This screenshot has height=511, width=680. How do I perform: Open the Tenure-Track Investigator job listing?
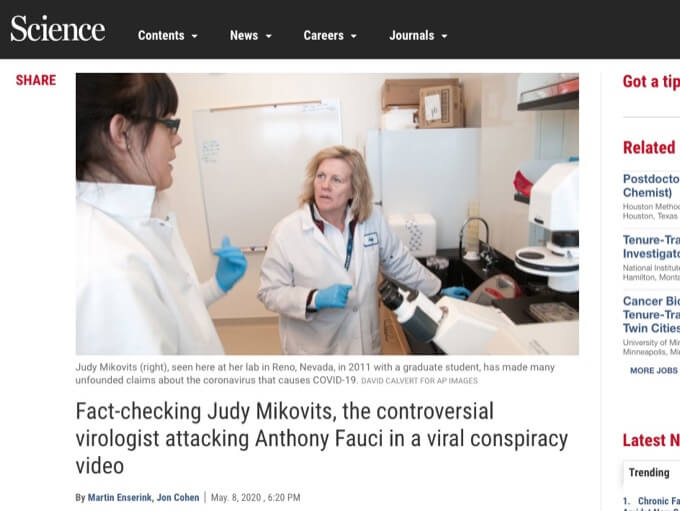[x=651, y=247]
